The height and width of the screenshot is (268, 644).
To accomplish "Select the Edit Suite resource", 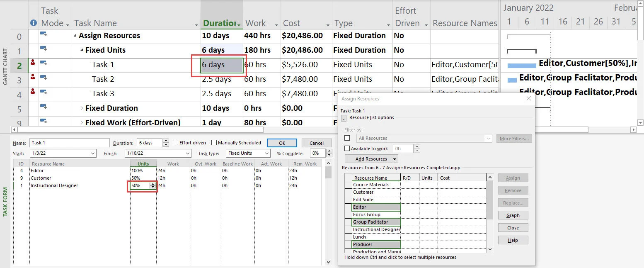I will [376, 200].
